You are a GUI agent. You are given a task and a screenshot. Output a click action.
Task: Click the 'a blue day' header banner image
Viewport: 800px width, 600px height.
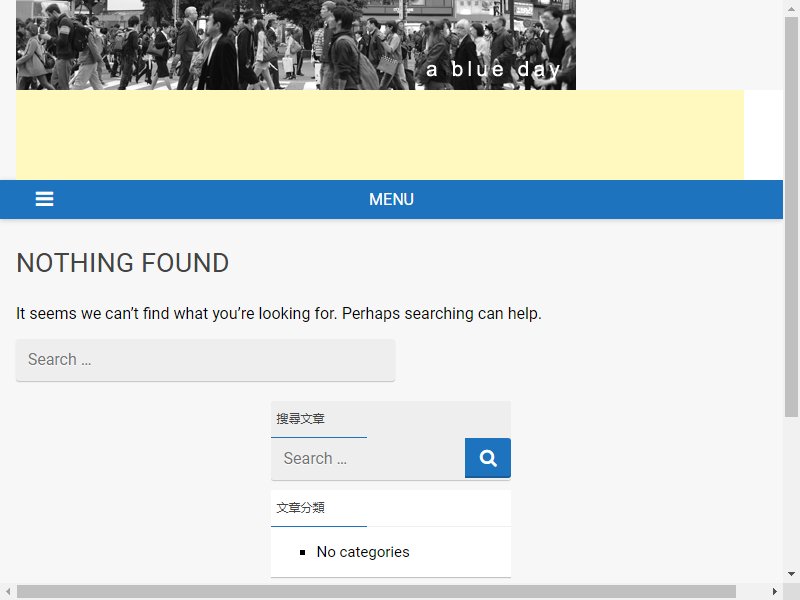click(x=296, y=45)
